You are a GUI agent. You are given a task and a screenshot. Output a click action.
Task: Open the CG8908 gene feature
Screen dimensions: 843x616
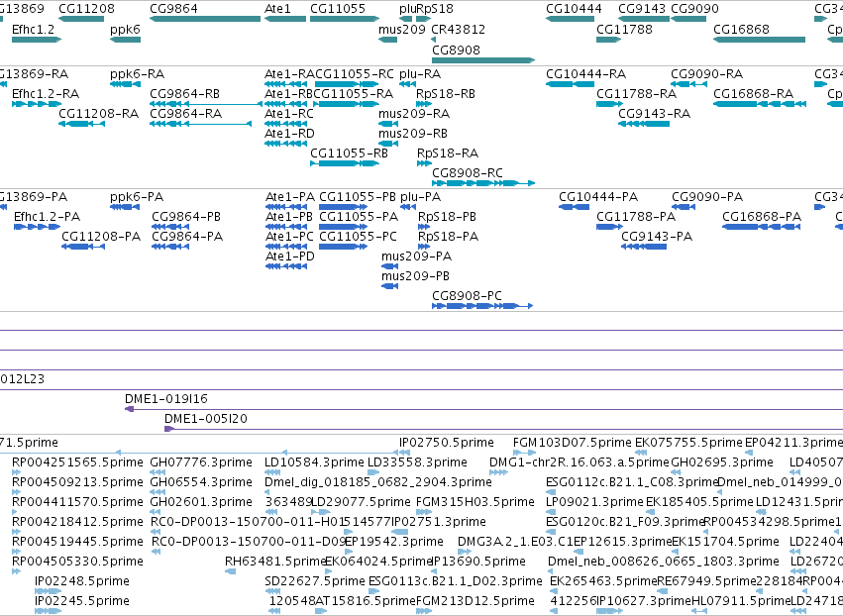(483, 60)
